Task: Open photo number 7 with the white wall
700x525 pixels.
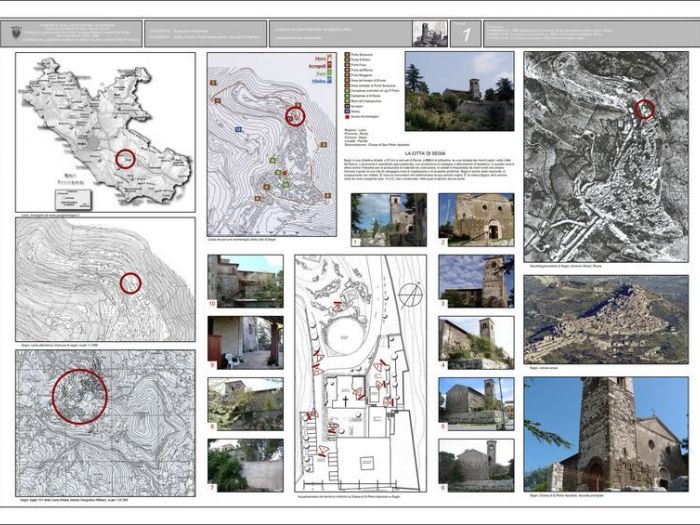Action: [246, 465]
